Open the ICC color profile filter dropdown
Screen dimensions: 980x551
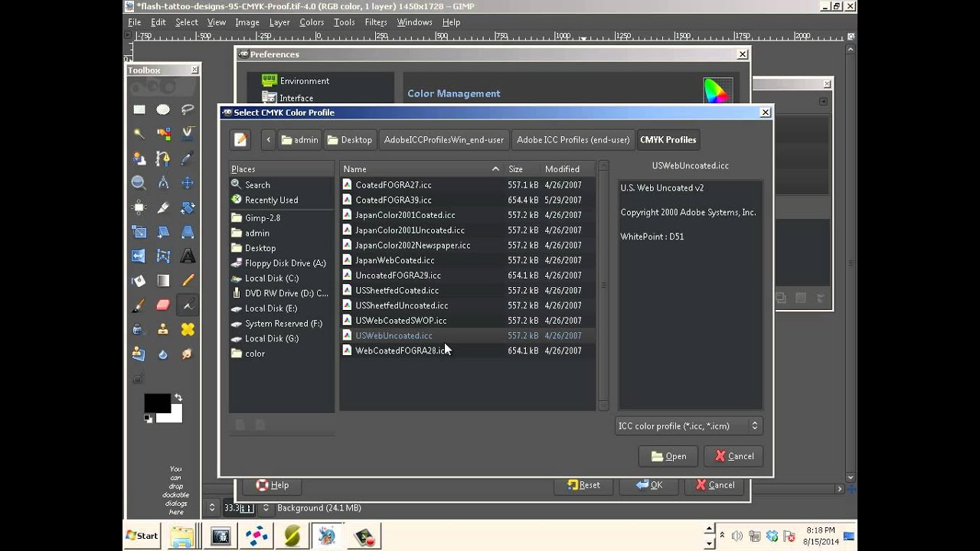coord(689,426)
